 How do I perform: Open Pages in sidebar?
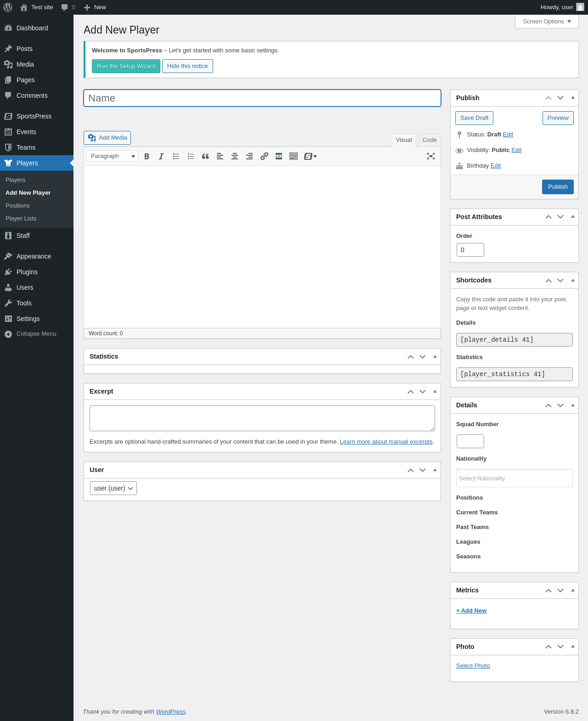tap(37, 80)
